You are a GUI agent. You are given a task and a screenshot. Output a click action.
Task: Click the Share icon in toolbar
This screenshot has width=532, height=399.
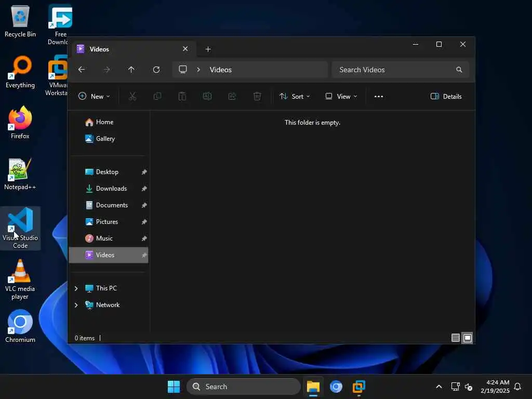pos(232,97)
